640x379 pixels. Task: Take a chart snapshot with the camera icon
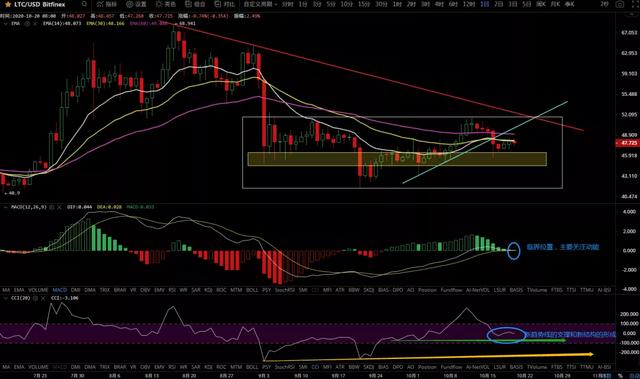(x=620, y=4)
